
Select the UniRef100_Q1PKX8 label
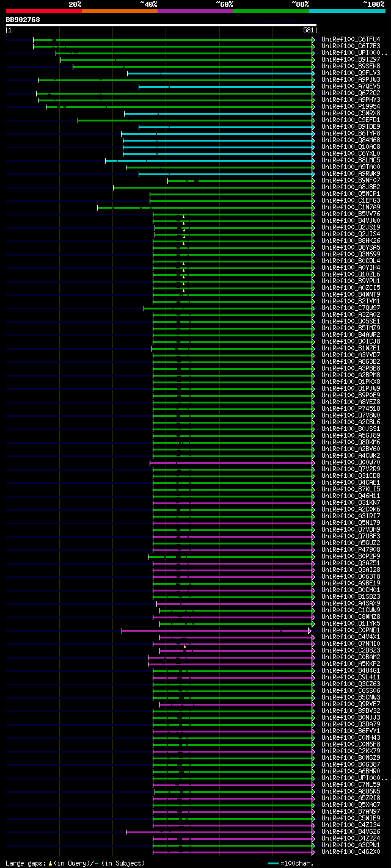tap(351, 382)
